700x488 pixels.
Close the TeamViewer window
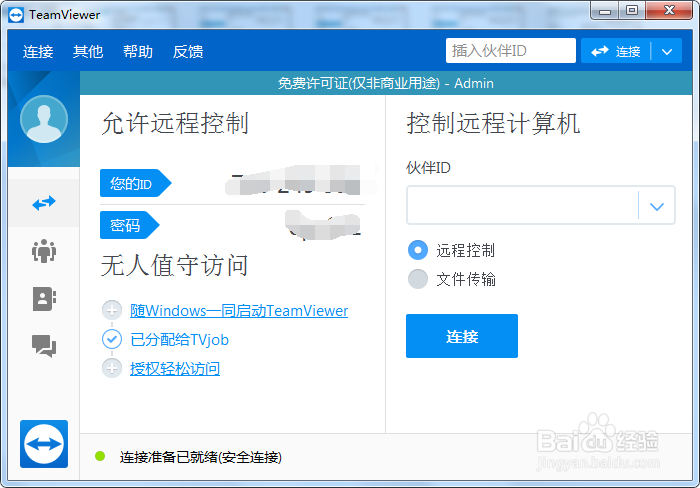[x=669, y=11]
